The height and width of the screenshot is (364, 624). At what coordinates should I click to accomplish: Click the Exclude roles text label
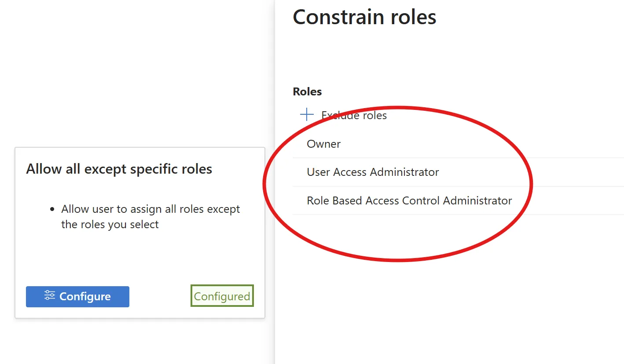(354, 115)
